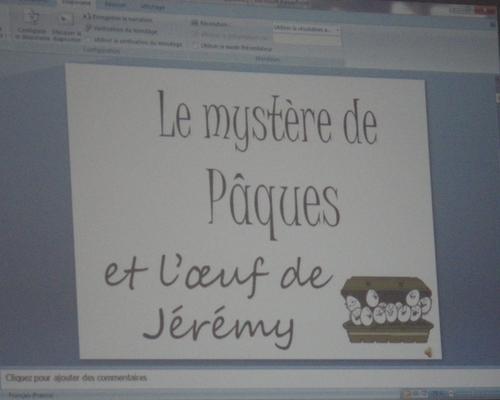Open the Résolution dropdown list
The width and height of the screenshot is (500, 400).
(x=306, y=29)
